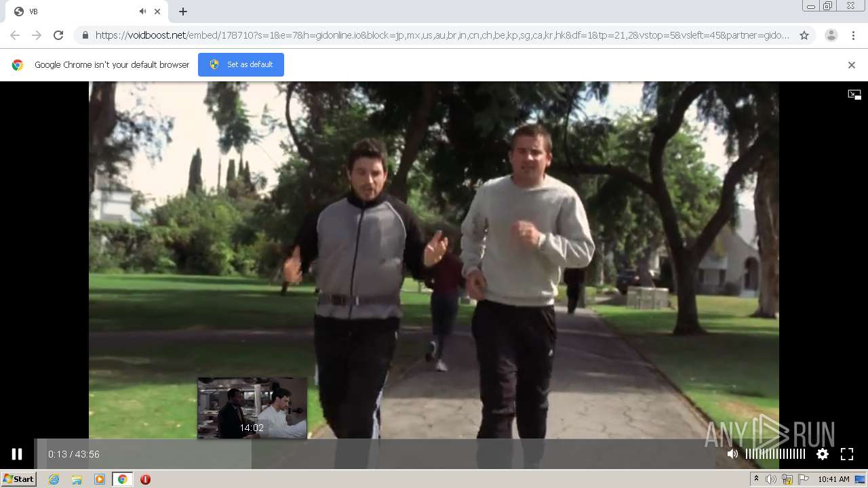The image size is (868, 488).
Task: Toggle picture-in-picture mode icon
Action: [x=854, y=94]
